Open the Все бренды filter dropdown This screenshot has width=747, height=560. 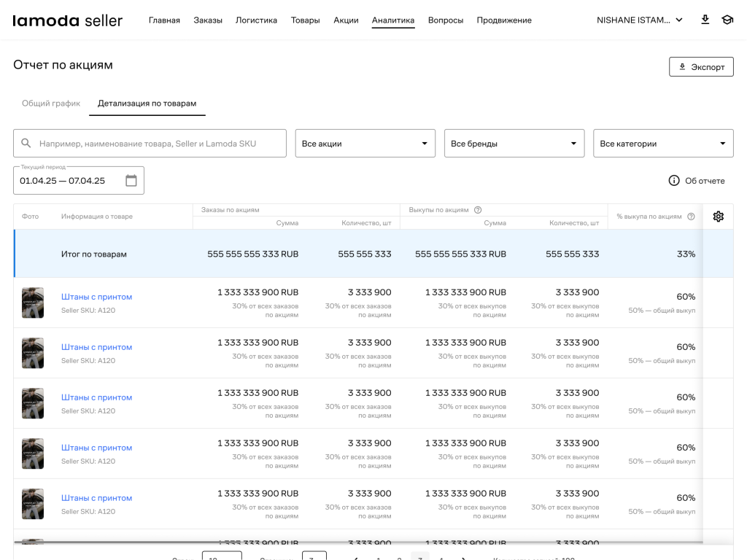coord(514,144)
